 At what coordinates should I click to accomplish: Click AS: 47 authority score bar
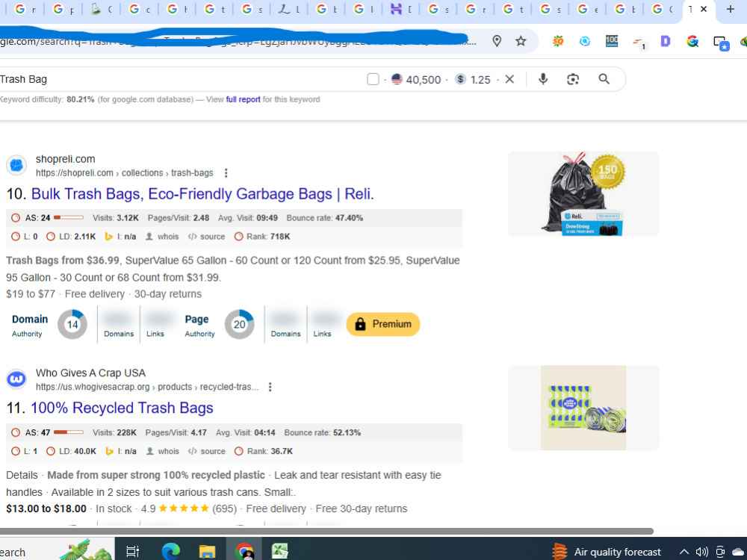coord(69,432)
